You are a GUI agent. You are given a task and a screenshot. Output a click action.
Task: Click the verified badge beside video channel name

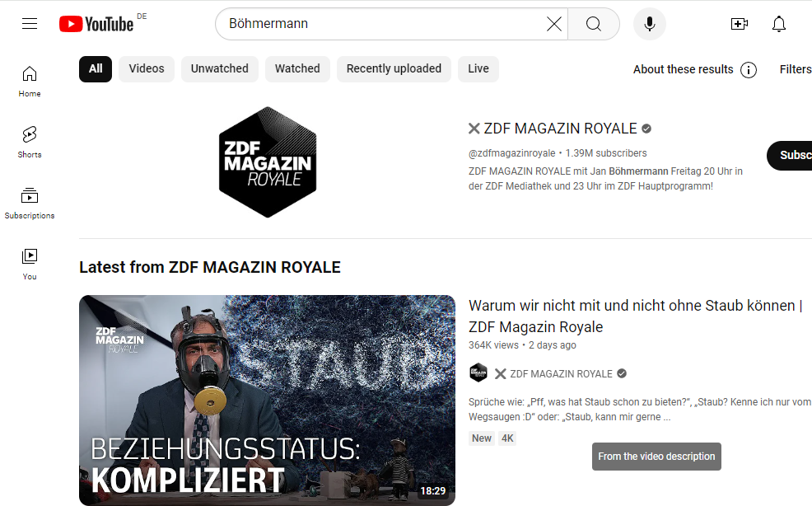point(622,373)
